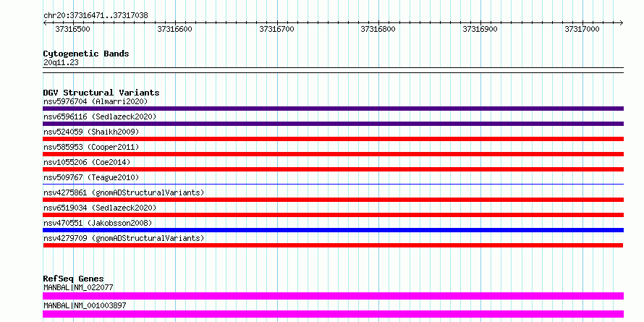Open the nsv6596116 (Sedlazeck2020) label
Image resolution: width=644 pixels, height=322 pixels.
(100, 116)
